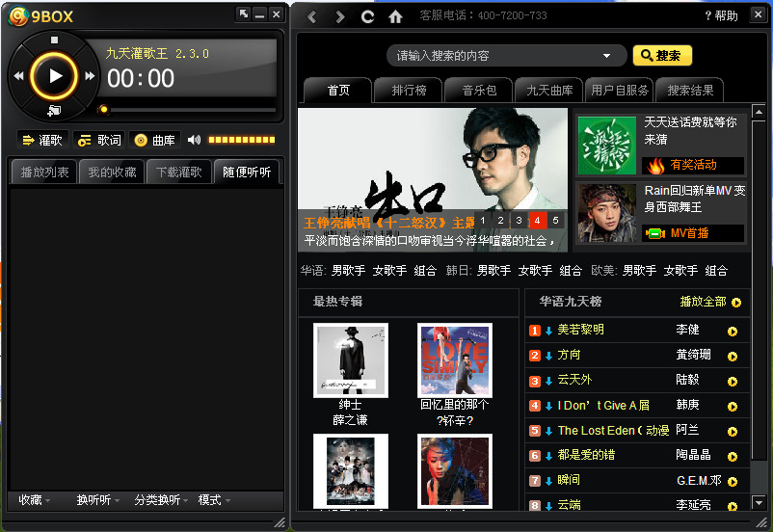This screenshot has height=532, width=773.
Task: Switch to the 九天曲库 tab
Action: click(549, 91)
